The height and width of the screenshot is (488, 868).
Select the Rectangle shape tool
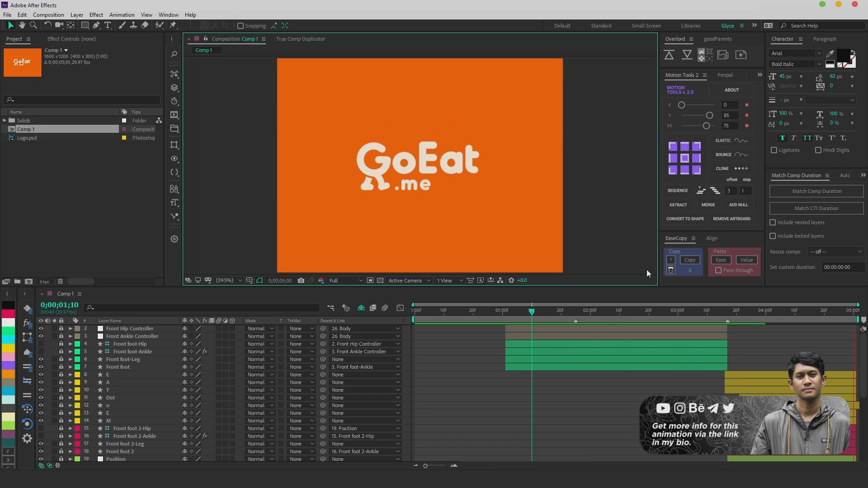click(x=85, y=25)
